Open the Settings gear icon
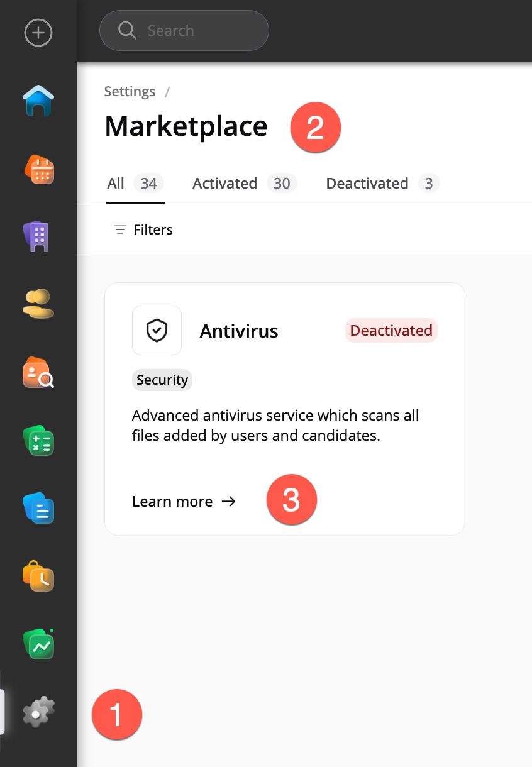 (38, 712)
